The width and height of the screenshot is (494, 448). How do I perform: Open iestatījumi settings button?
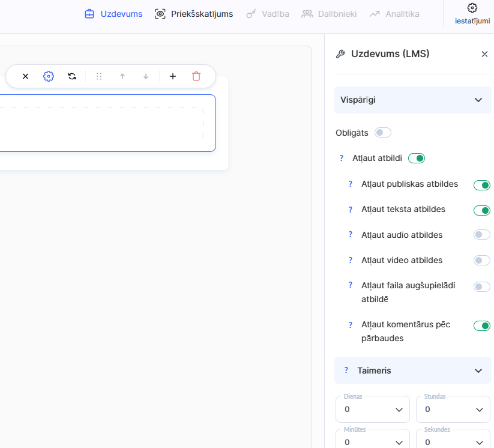472,14
